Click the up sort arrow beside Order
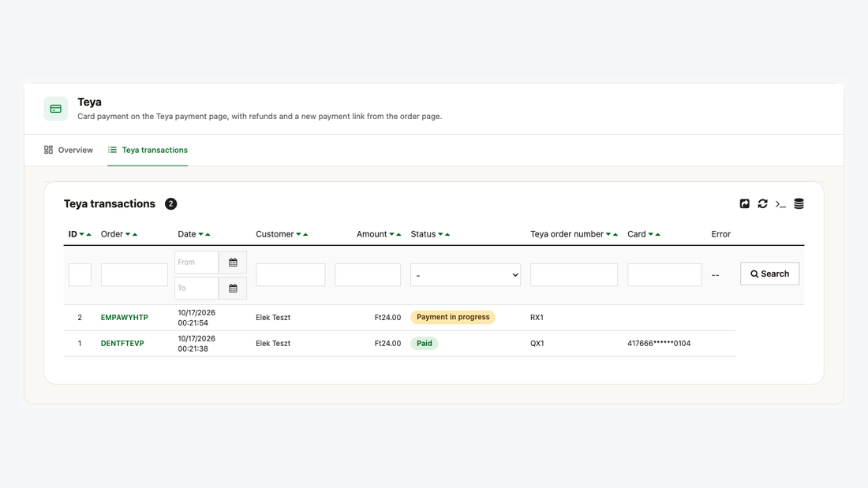868x488 pixels. 135,234
